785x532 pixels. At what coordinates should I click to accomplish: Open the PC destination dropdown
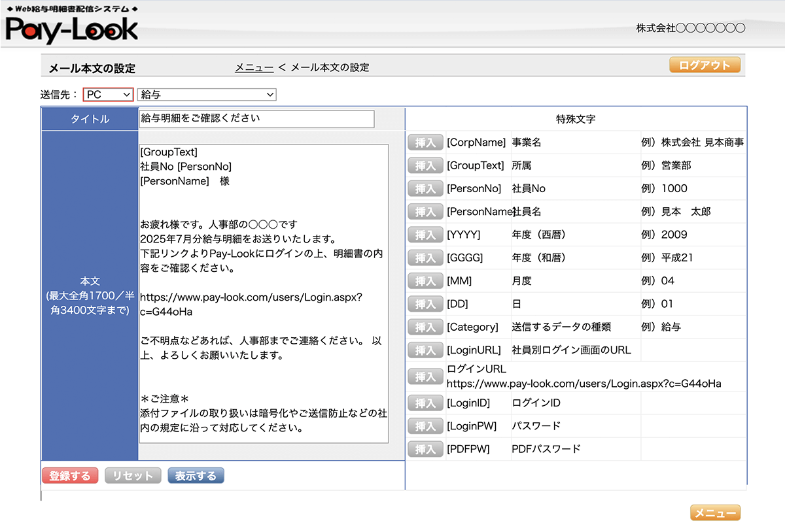(109, 95)
